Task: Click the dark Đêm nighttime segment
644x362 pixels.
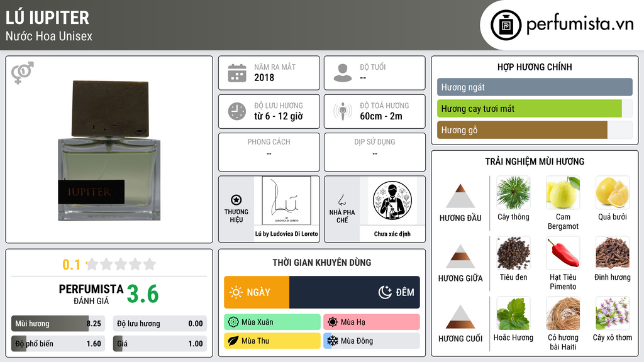Action: 355,292
